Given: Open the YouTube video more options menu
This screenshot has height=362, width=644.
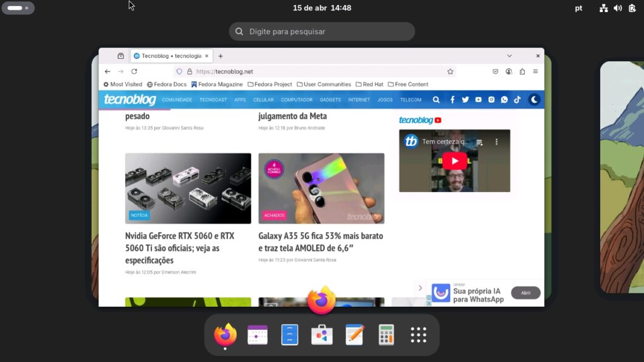Looking at the screenshot, I should pyautogui.click(x=496, y=142).
